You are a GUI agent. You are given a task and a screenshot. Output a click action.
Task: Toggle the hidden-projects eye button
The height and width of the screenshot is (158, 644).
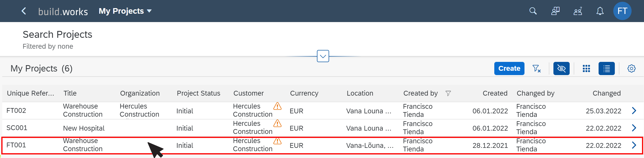(x=561, y=68)
